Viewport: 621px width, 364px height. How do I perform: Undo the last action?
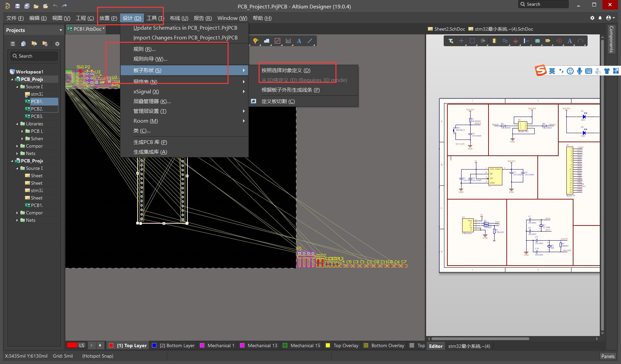click(55, 6)
